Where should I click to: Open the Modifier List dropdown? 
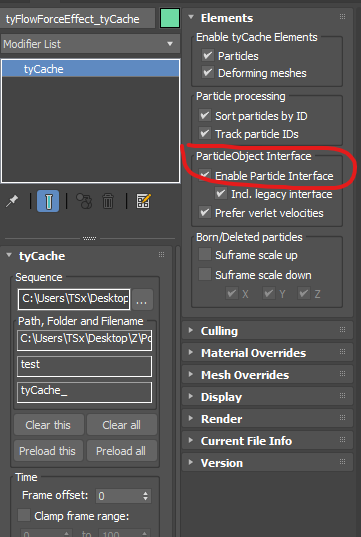point(90,44)
